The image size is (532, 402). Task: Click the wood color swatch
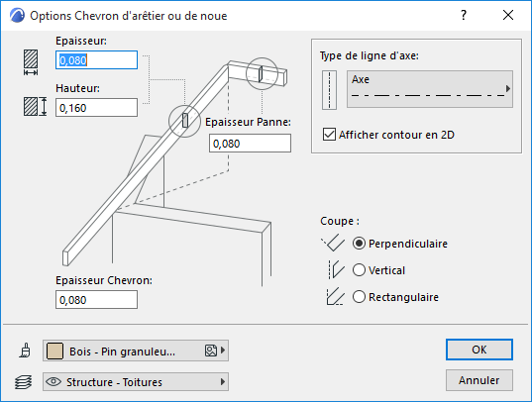[x=54, y=351]
